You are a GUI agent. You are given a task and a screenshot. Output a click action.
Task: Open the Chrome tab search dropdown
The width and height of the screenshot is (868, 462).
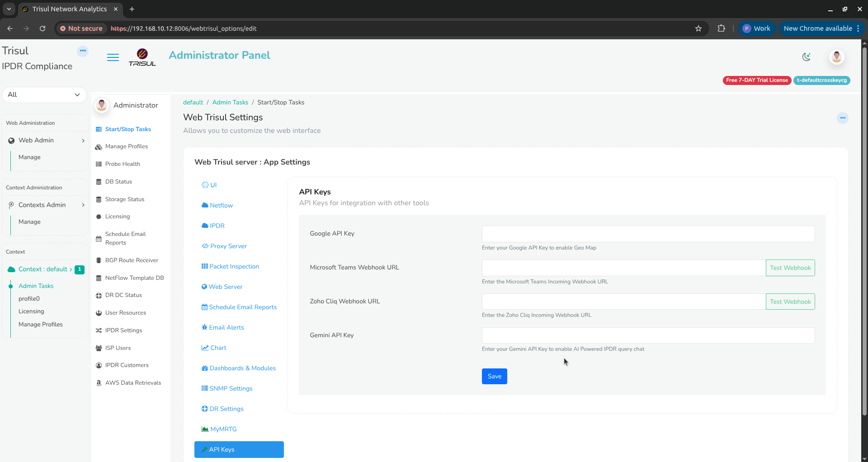tap(9, 9)
